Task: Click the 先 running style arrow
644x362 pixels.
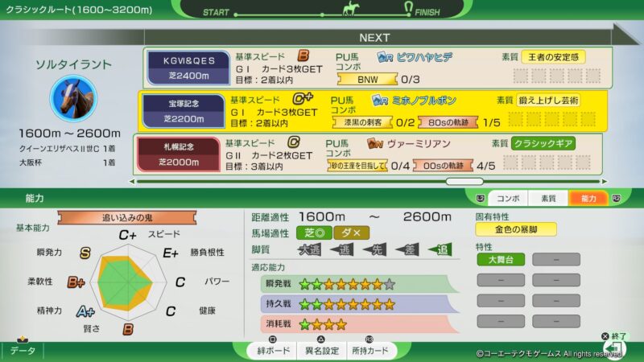Action: [x=374, y=249]
